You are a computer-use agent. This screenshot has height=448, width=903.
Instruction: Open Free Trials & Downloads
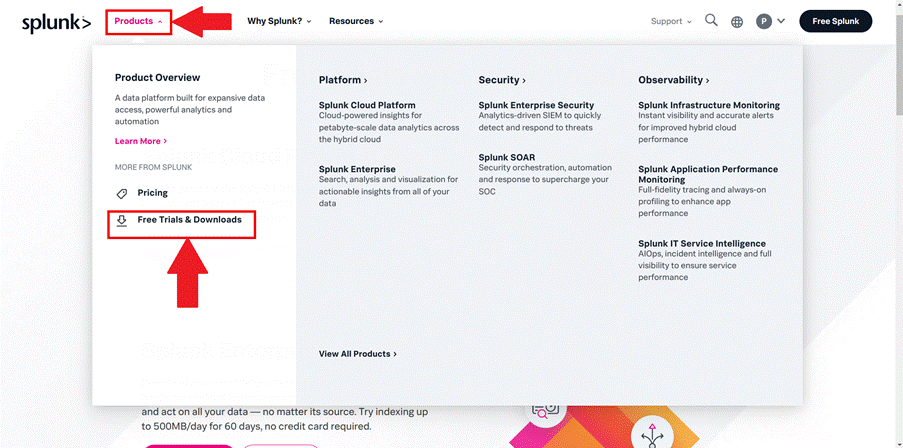(189, 220)
